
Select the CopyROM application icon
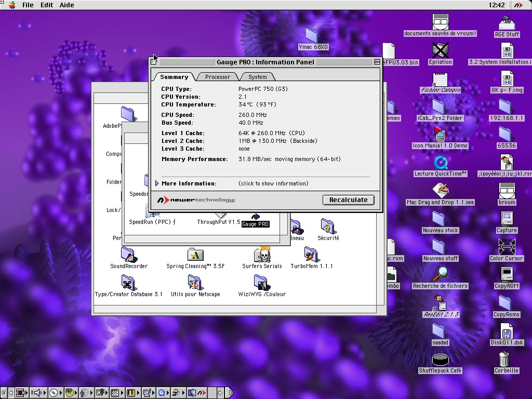click(507, 274)
